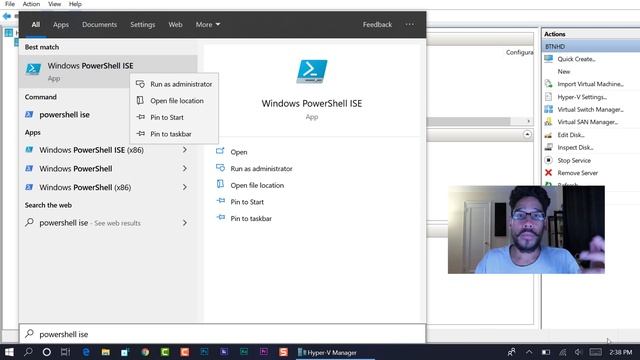Click the taskbar search magnifier icon
This screenshot has width=640, height=360.
click(28, 352)
